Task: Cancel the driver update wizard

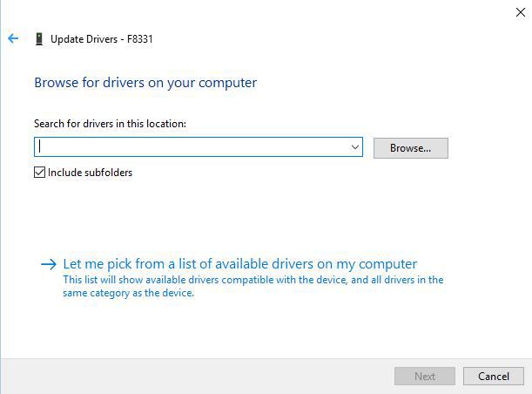Action: pos(494,377)
